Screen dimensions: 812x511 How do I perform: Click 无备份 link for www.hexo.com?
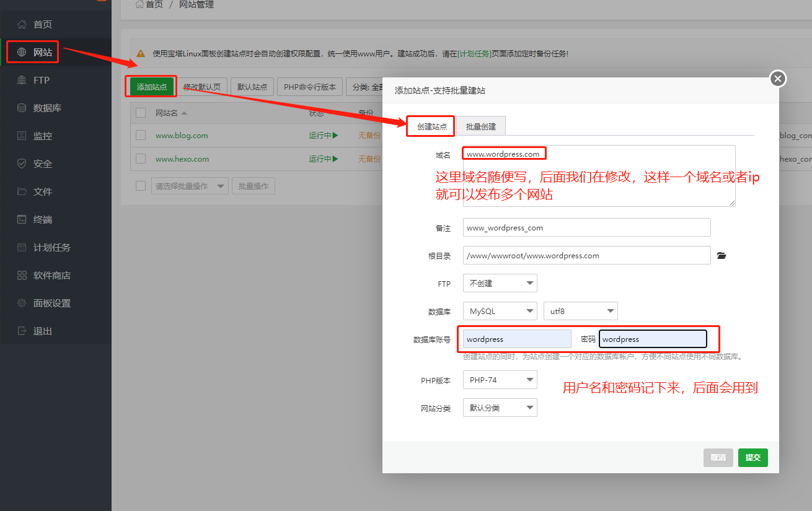[x=369, y=159]
